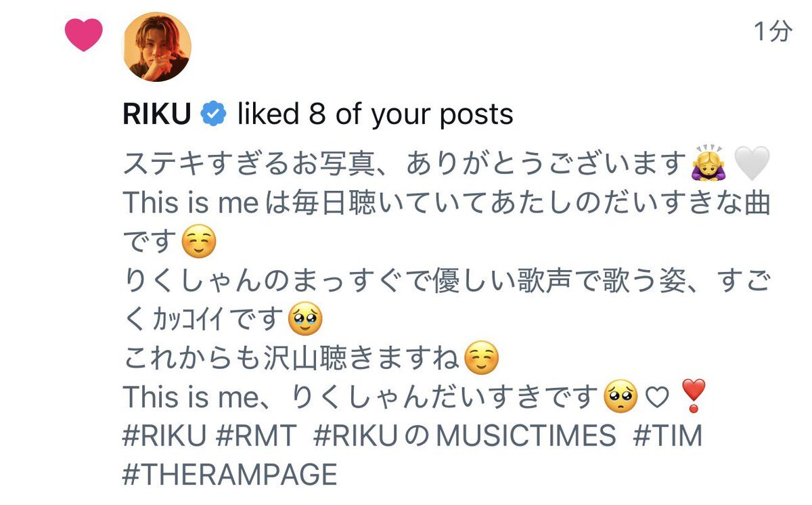
Task: Open the #RIKU hashtag
Action: tap(164, 437)
